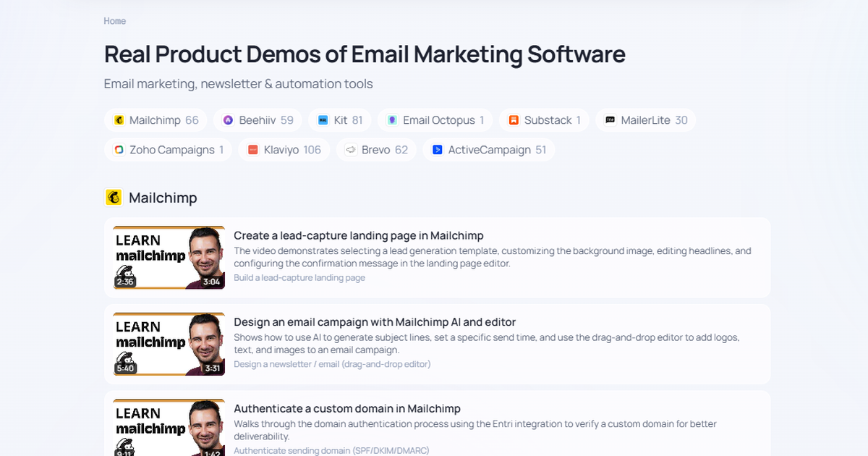Click the 3:04 duration badge

point(212,282)
